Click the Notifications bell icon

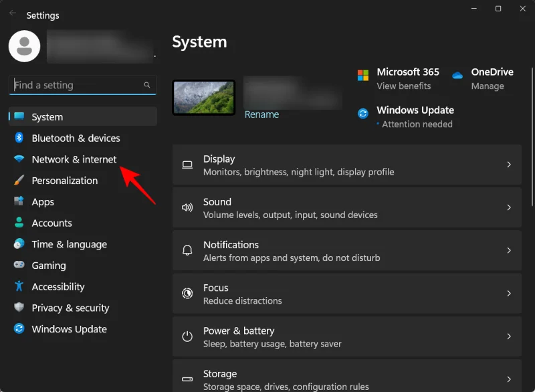coord(187,250)
